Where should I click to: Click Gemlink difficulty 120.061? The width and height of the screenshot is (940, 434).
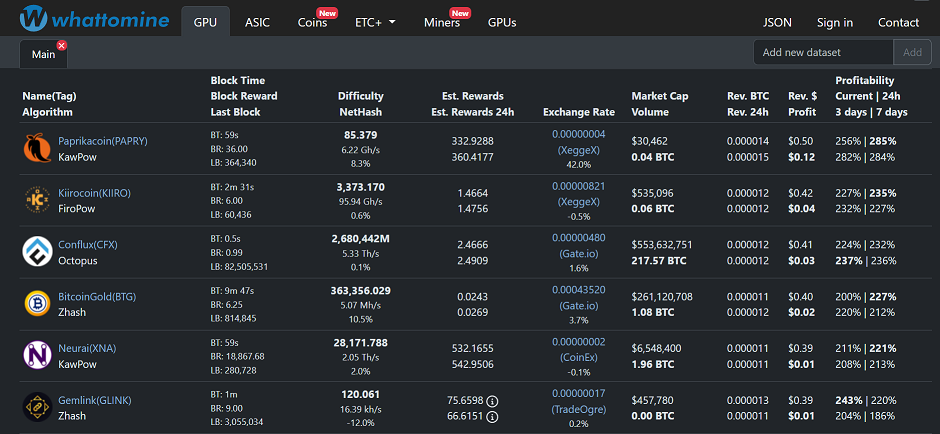[x=360, y=394]
